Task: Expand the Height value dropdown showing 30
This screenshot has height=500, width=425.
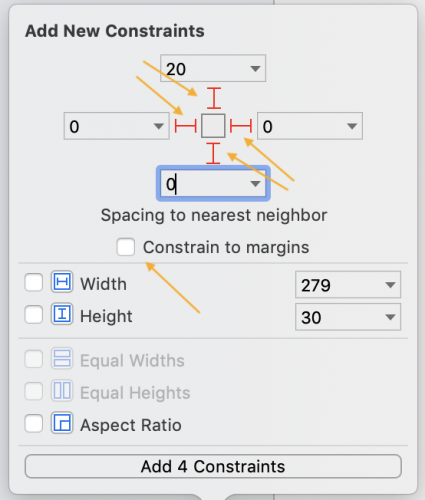Action: [x=348, y=317]
